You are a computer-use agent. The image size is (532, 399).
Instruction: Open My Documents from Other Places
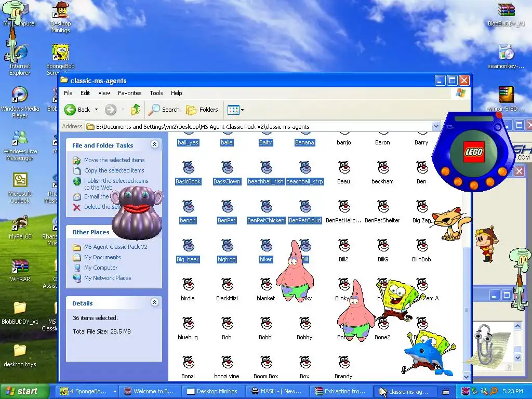tap(102, 257)
